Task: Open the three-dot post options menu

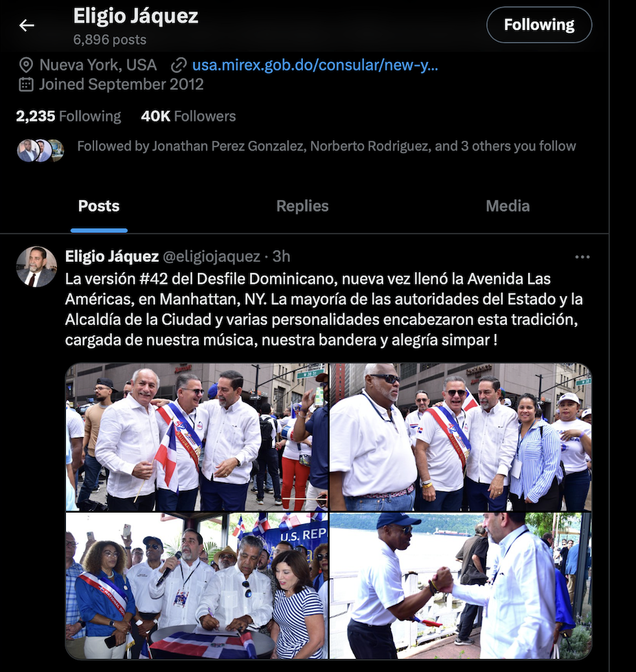Action: tap(582, 257)
